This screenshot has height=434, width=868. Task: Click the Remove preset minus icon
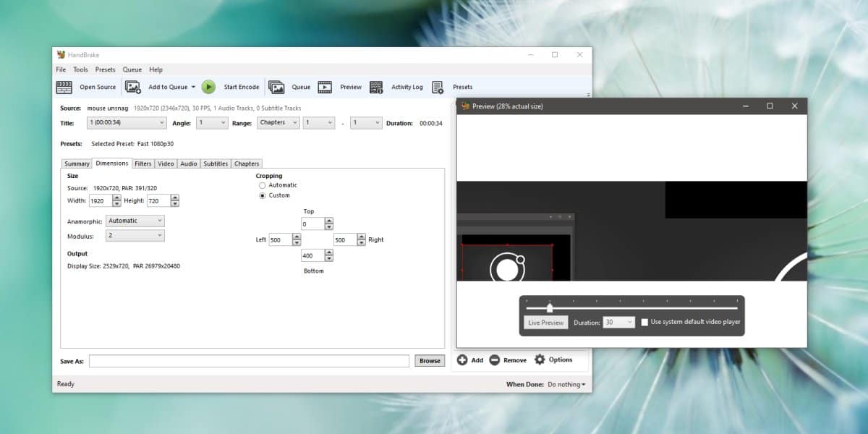coord(495,359)
